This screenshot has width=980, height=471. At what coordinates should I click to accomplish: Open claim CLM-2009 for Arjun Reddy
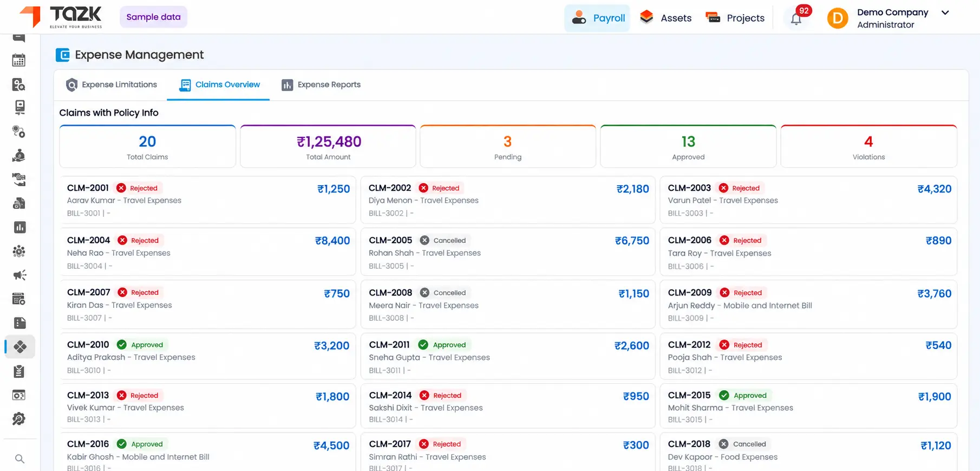click(808, 305)
